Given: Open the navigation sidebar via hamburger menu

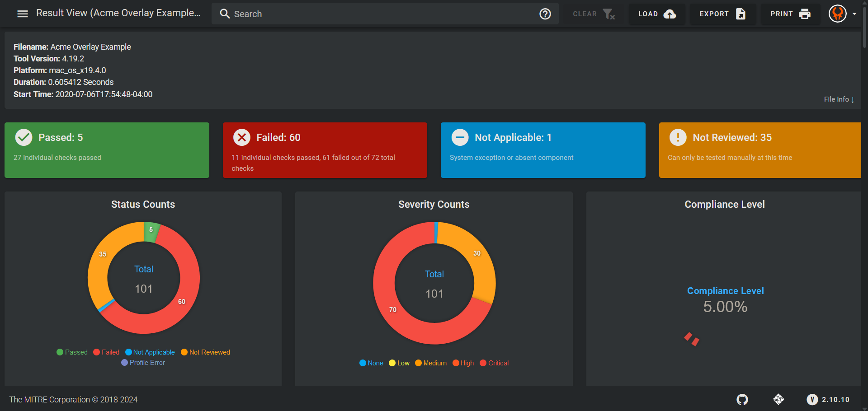Looking at the screenshot, I should click(22, 14).
